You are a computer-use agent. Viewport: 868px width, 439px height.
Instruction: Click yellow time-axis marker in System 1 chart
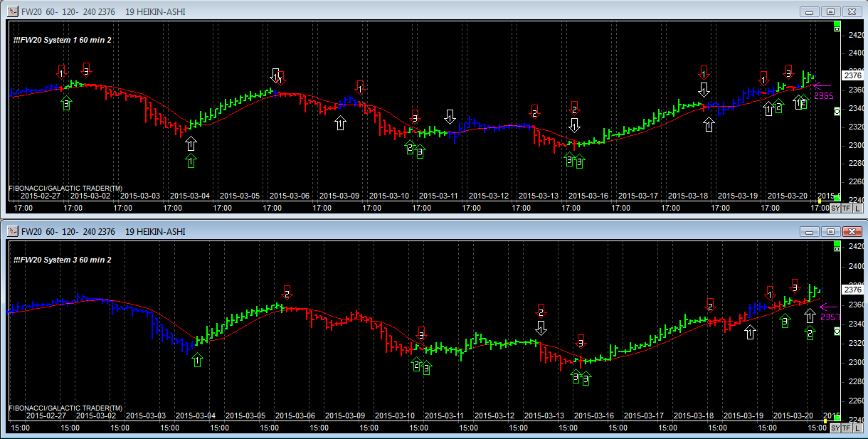coord(819,201)
